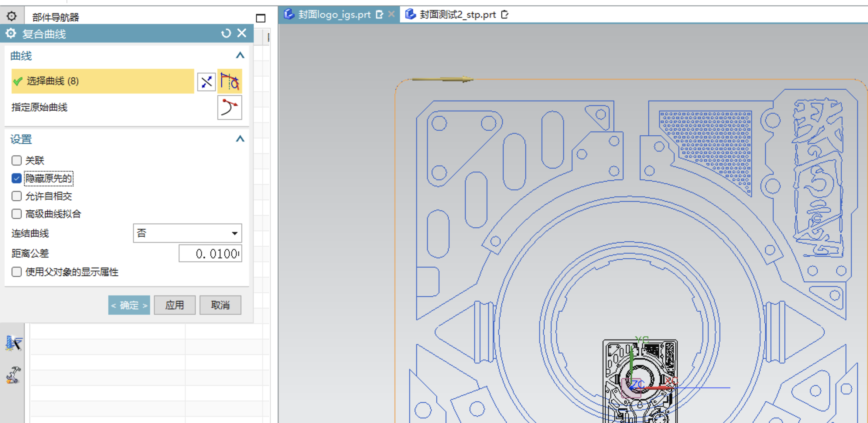The width and height of the screenshot is (868, 423).
Task: Collapse the 设置 section
Action: pyautogui.click(x=240, y=139)
